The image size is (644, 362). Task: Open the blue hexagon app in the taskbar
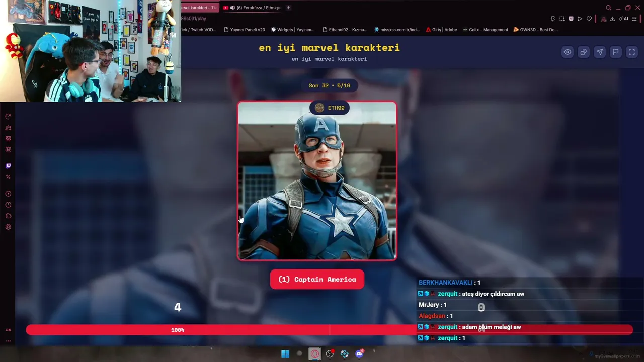click(x=344, y=354)
